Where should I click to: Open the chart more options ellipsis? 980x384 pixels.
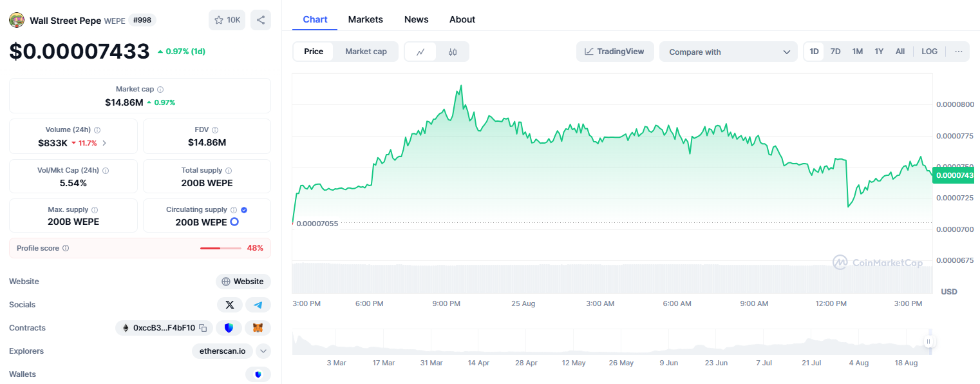(959, 52)
